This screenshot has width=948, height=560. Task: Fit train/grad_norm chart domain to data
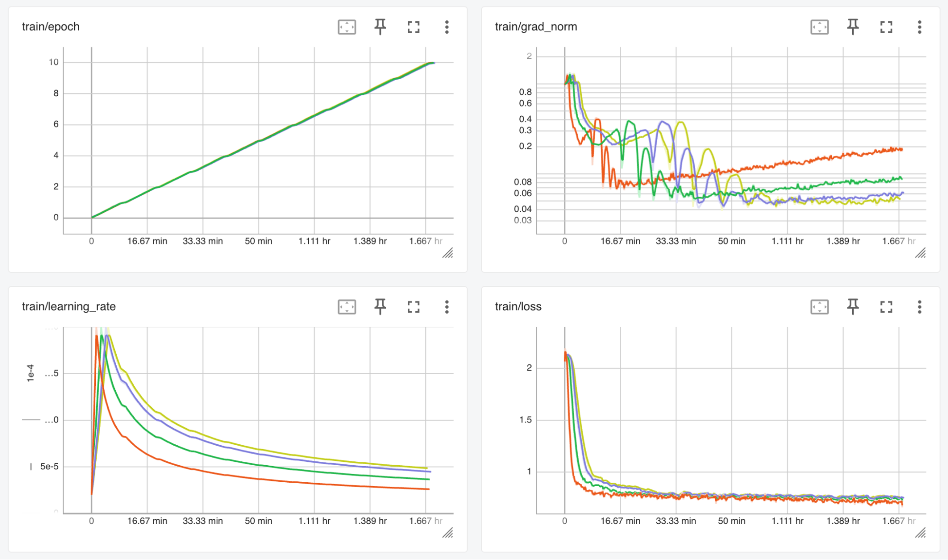click(819, 27)
